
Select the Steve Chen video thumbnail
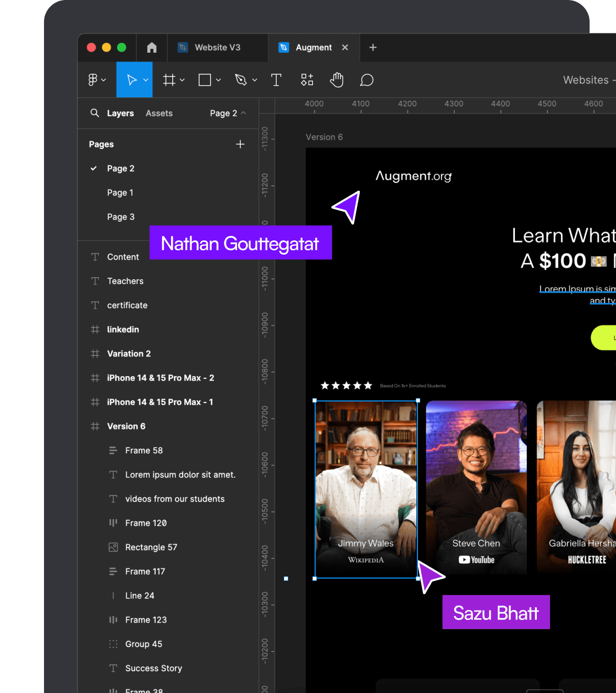476,487
